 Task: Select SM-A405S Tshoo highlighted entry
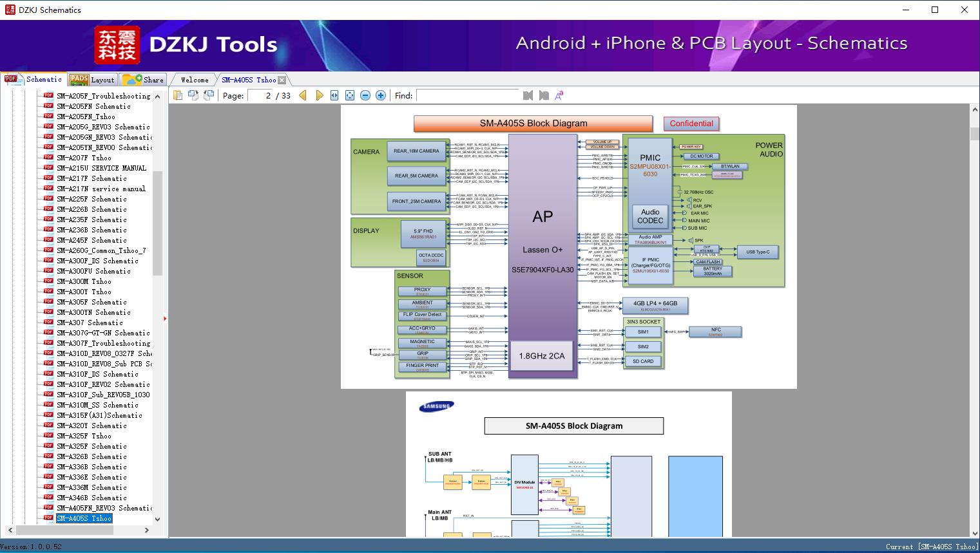tap(84, 518)
